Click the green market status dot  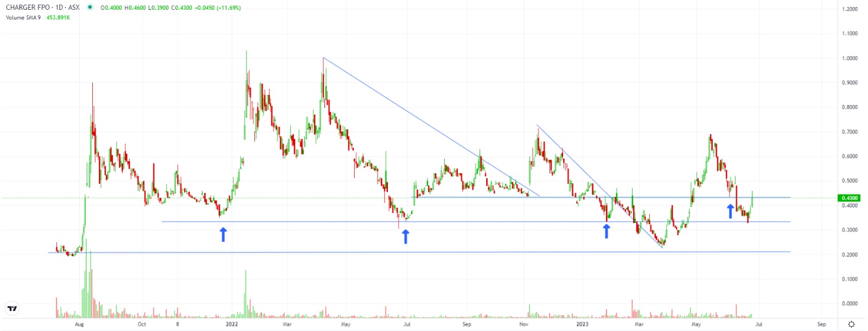coord(90,8)
